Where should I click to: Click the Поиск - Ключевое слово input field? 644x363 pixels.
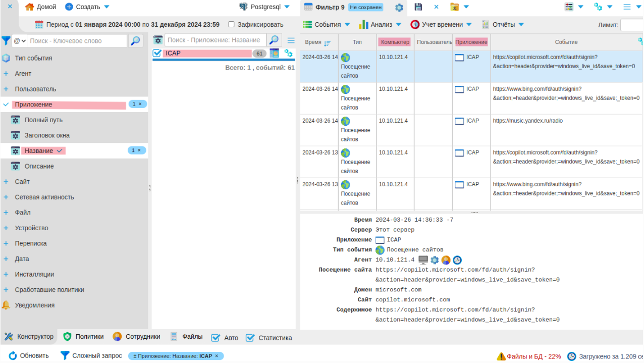coord(77,41)
